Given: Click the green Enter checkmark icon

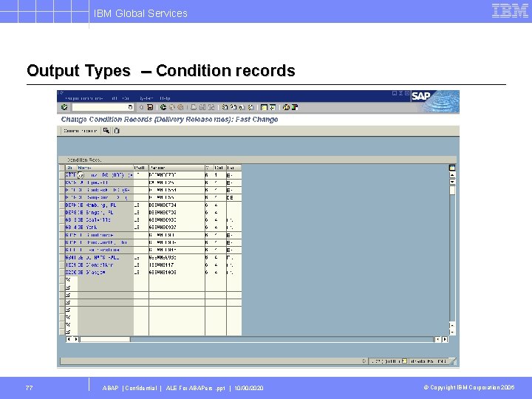Looking at the screenshot, I should pos(64,107).
